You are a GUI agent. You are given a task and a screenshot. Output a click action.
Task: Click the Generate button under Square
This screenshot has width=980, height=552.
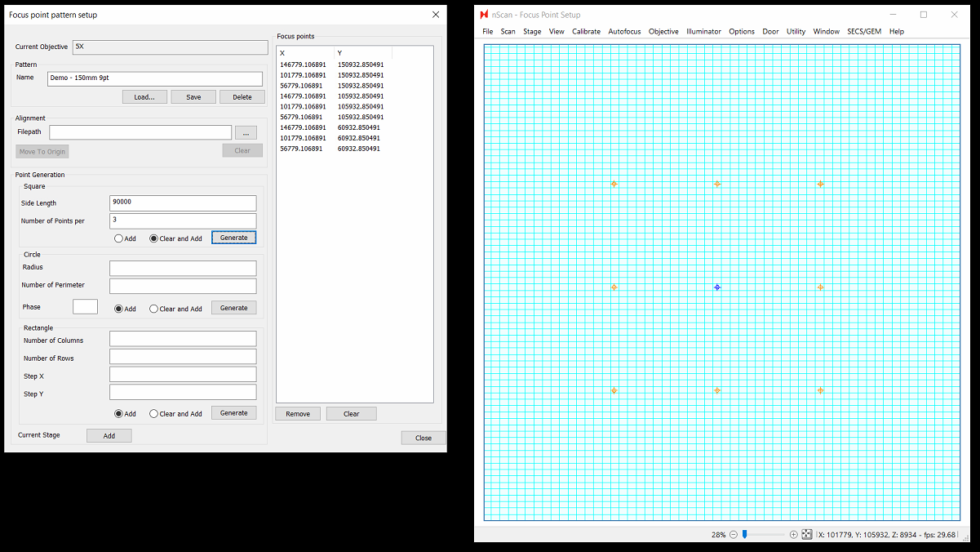click(233, 238)
